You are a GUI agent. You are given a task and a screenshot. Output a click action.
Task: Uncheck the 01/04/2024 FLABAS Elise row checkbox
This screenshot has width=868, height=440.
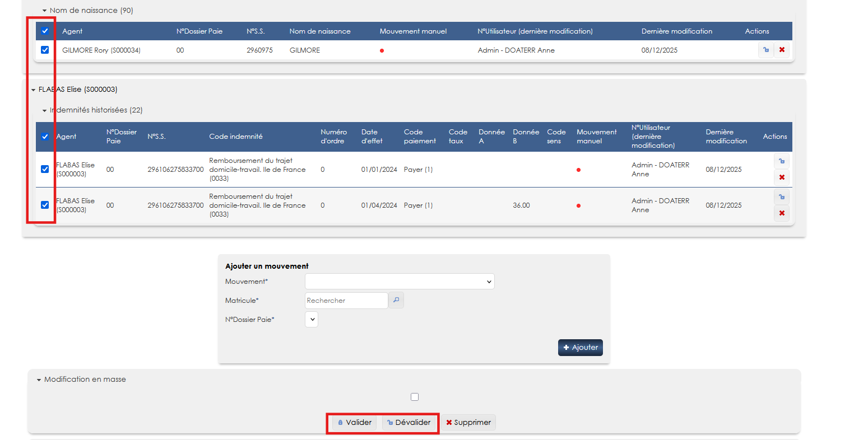click(x=45, y=205)
